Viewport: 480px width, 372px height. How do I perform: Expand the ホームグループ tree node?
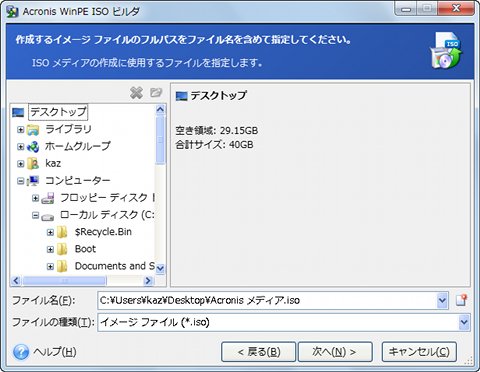(21, 146)
